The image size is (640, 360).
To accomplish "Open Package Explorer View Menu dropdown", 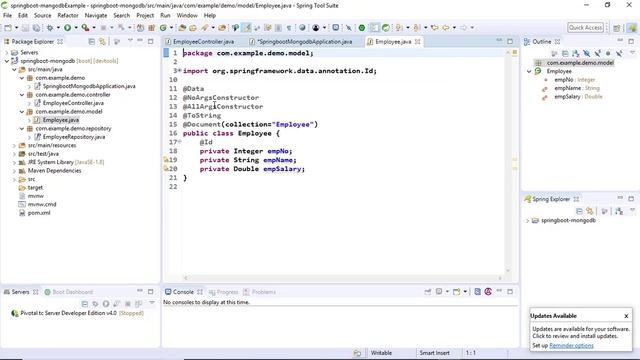I will click(130, 41).
